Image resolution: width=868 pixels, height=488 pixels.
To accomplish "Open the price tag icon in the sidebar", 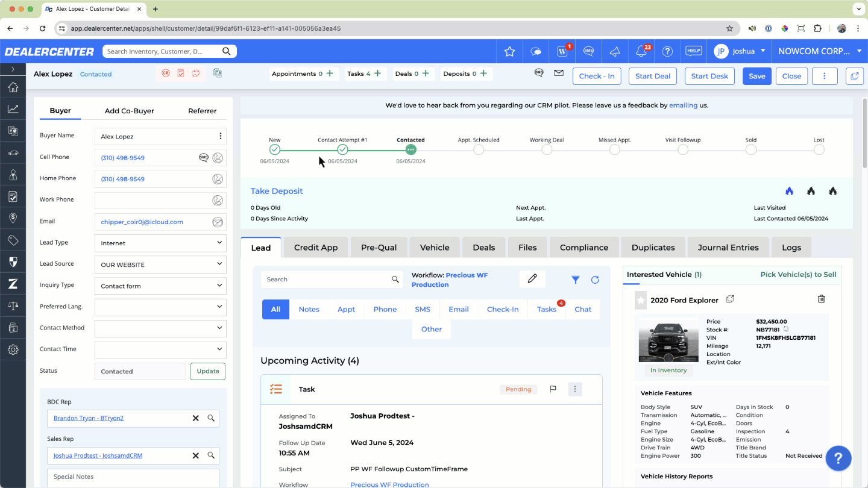I will pos(13,240).
